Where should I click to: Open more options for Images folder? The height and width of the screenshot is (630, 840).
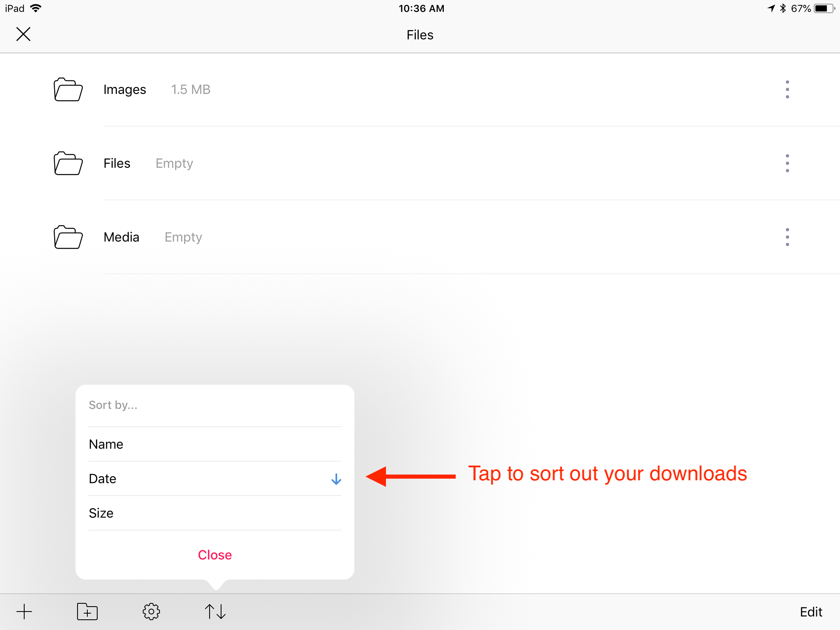[x=787, y=89]
